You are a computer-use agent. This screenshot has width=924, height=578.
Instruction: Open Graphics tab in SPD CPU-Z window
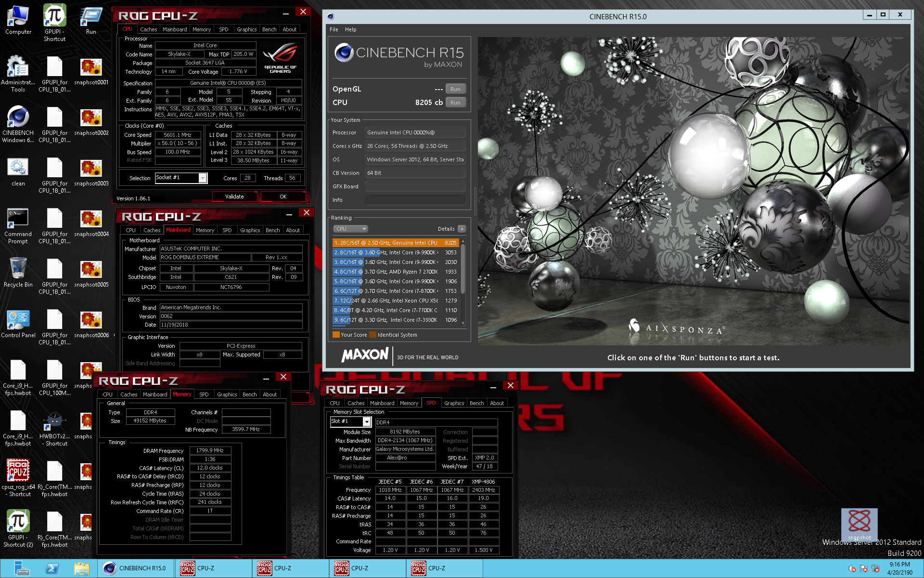pos(454,403)
